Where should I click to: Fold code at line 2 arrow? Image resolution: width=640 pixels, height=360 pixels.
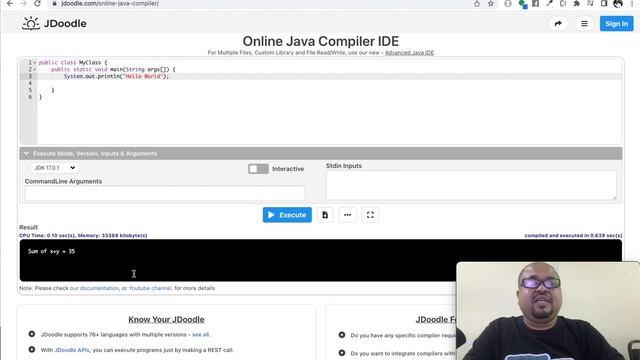[x=34, y=69]
